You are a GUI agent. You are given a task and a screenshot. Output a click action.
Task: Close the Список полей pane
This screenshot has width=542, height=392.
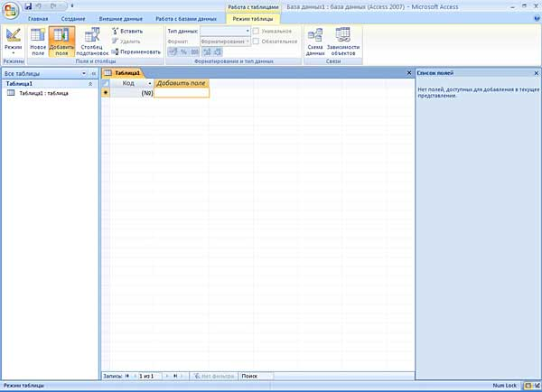point(537,73)
